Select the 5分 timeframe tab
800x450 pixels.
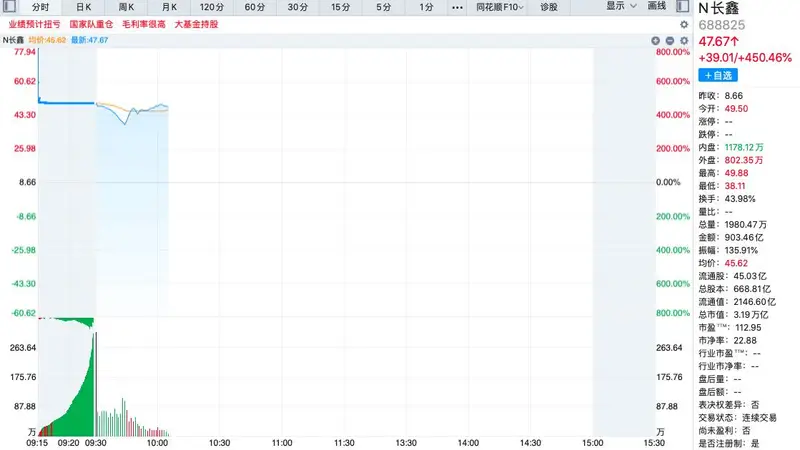(383, 7)
